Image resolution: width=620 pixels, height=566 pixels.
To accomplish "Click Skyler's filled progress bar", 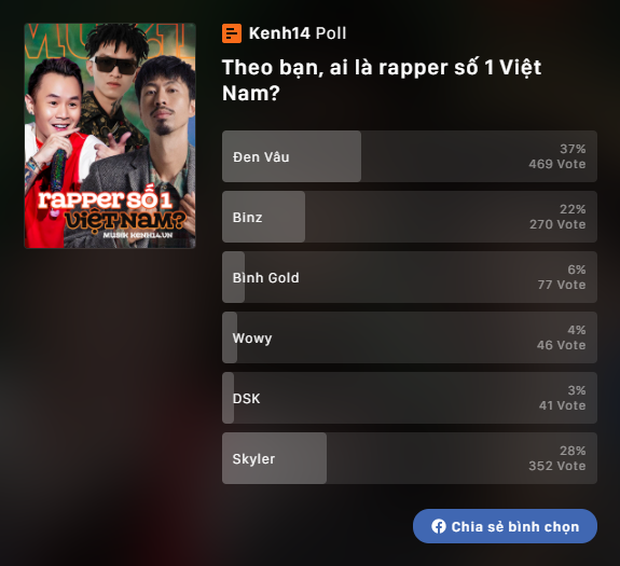I will (274, 458).
